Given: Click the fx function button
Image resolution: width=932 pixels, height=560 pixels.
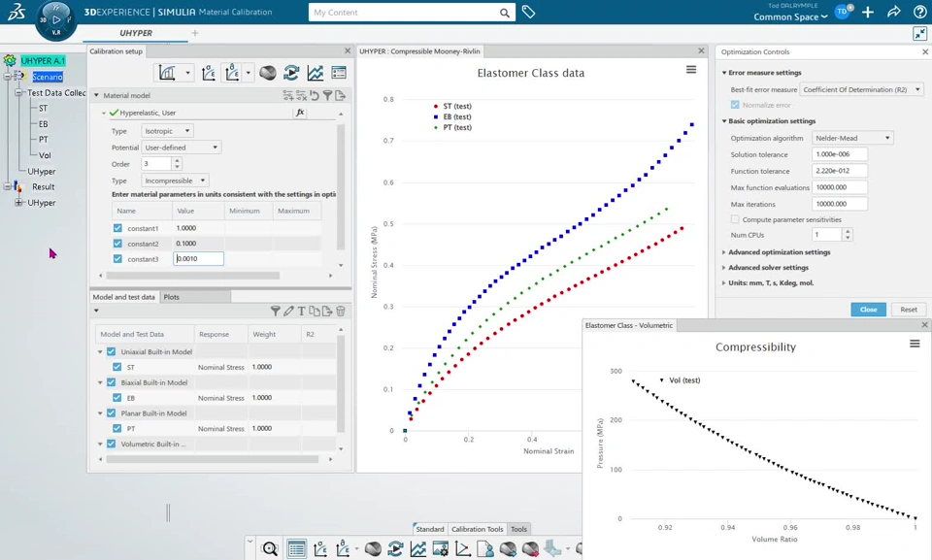Looking at the screenshot, I should (300, 113).
